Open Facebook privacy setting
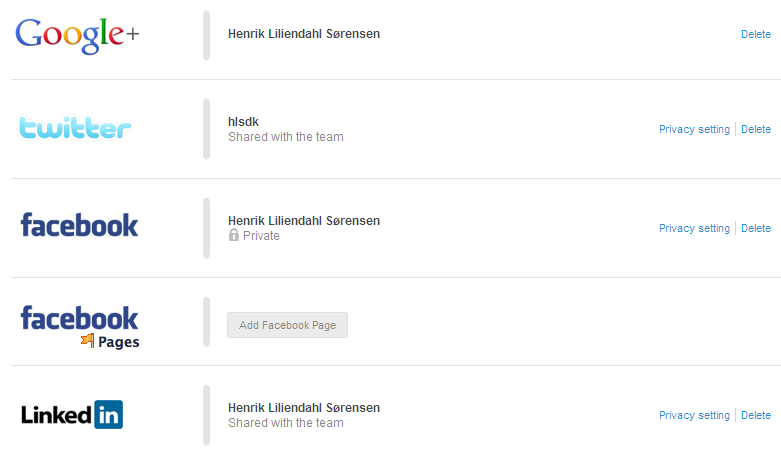 694,228
